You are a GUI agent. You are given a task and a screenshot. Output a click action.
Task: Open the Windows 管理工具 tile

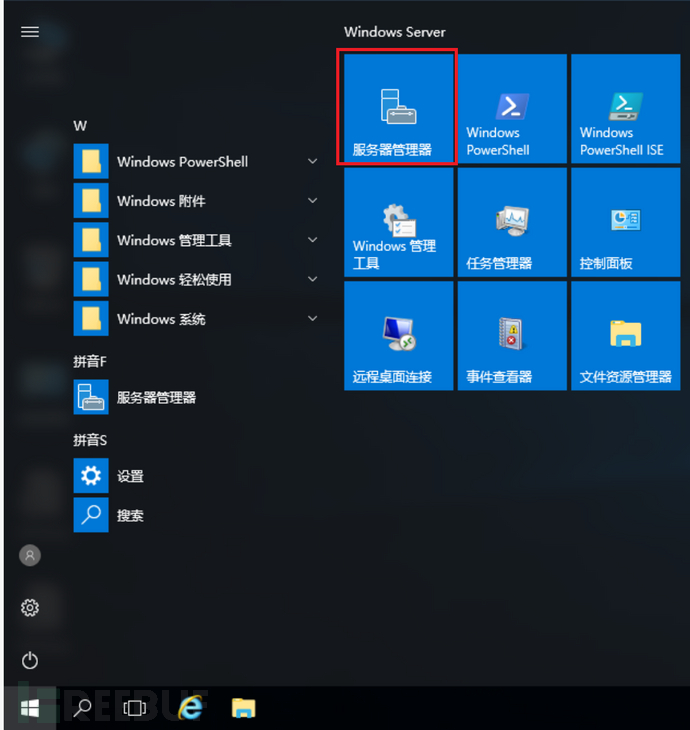pos(399,222)
